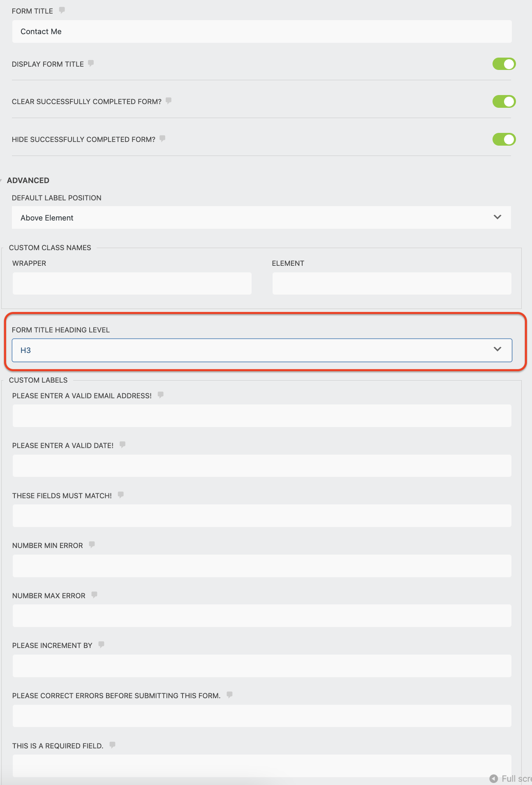Click help icon for Clear Successfully Completed Form
Viewport: 532px width, 785px height.
[x=169, y=101]
